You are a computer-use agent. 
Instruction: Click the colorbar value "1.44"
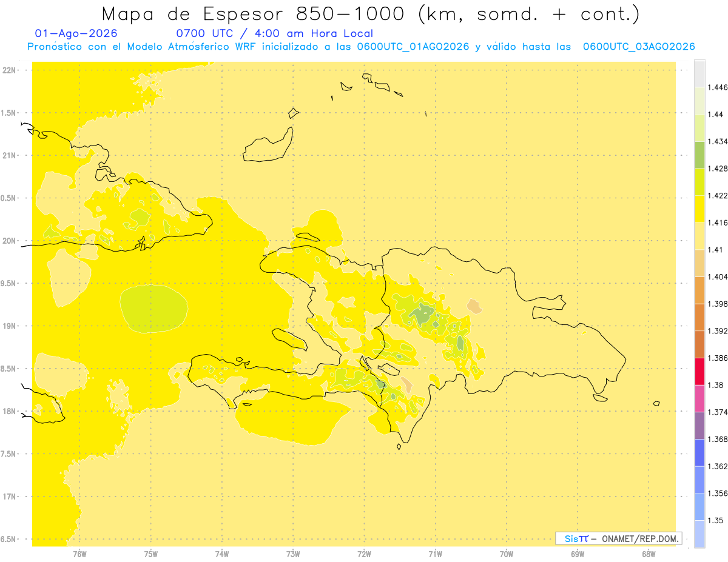(x=716, y=115)
